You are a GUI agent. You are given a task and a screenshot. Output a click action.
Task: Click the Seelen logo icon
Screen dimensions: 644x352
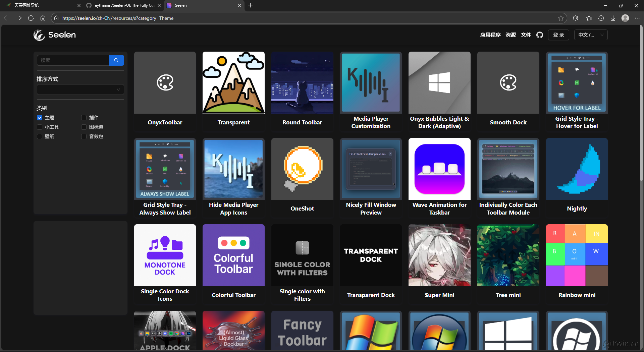[x=39, y=35]
